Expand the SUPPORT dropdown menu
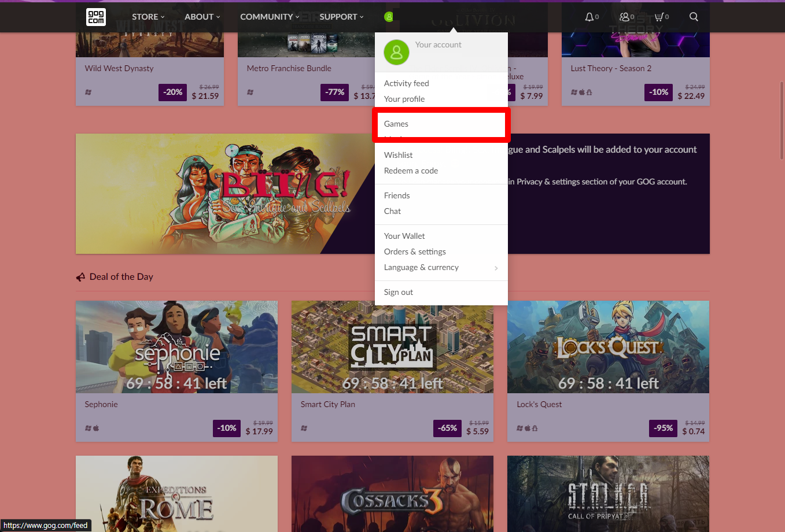Screen dimensions: 785x532 pyautogui.click(x=342, y=17)
